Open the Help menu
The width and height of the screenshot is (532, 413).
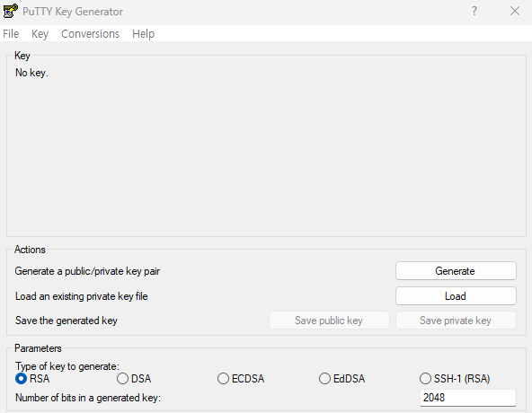tap(143, 34)
